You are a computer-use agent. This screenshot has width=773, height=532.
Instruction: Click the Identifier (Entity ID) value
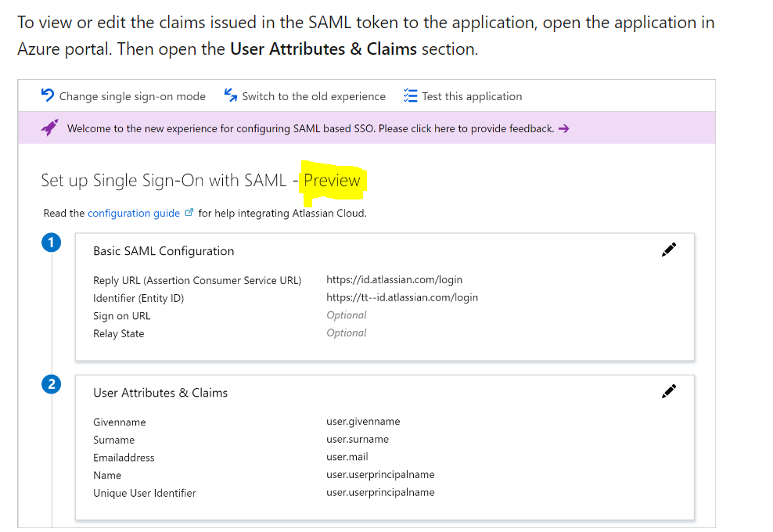tap(402, 297)
